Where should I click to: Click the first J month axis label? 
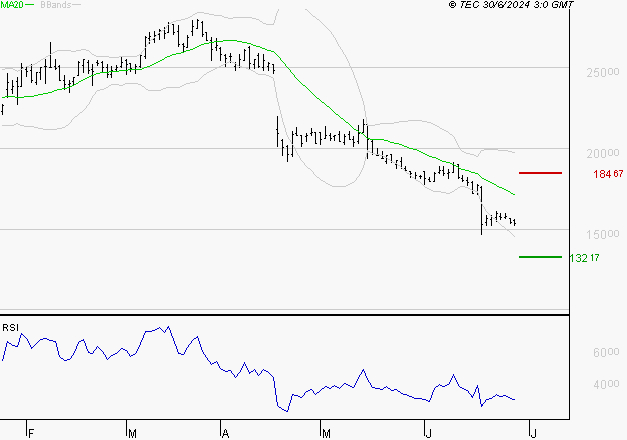pos(429,434)
